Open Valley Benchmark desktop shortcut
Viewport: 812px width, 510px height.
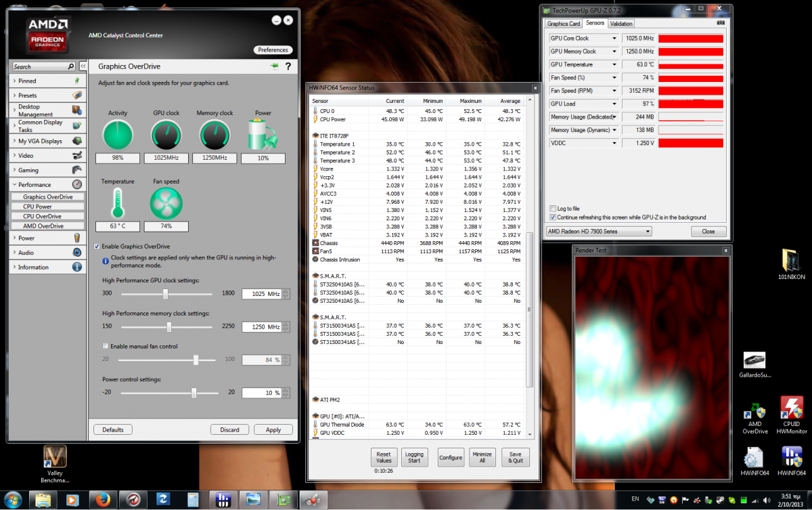(54, 464)
